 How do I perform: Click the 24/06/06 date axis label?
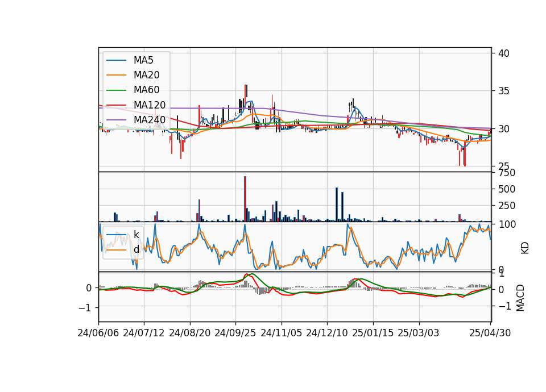[x=98, y=333]
